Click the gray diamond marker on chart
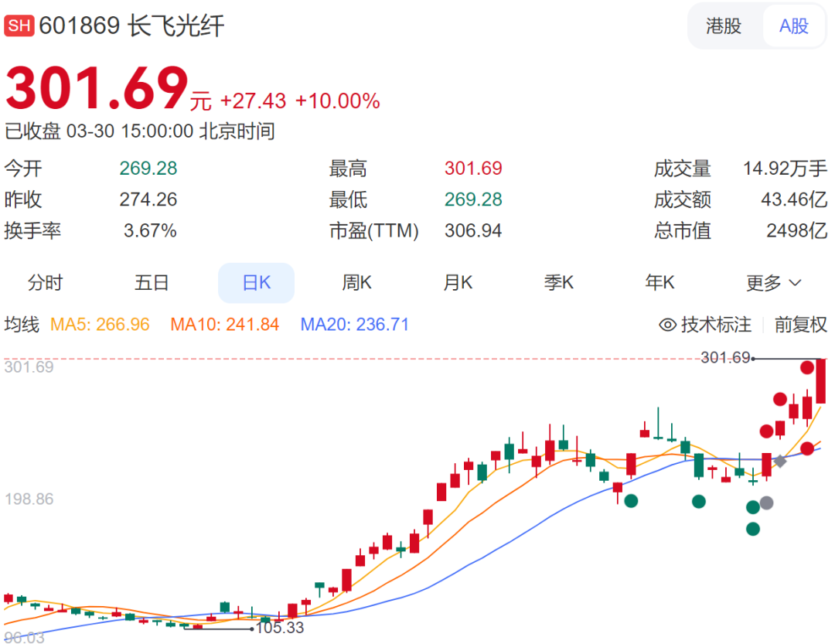This screenshot has height=644, width=835. [x=780, y=462]
